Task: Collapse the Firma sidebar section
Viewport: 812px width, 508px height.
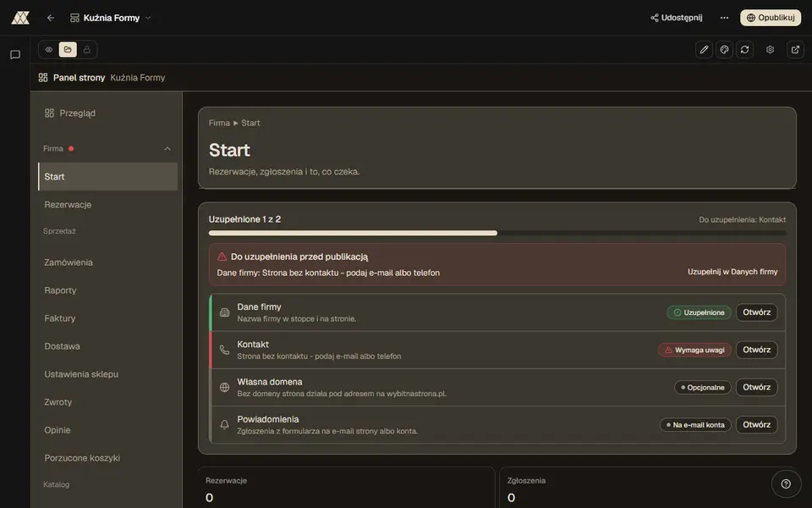Action: (167, 149)
